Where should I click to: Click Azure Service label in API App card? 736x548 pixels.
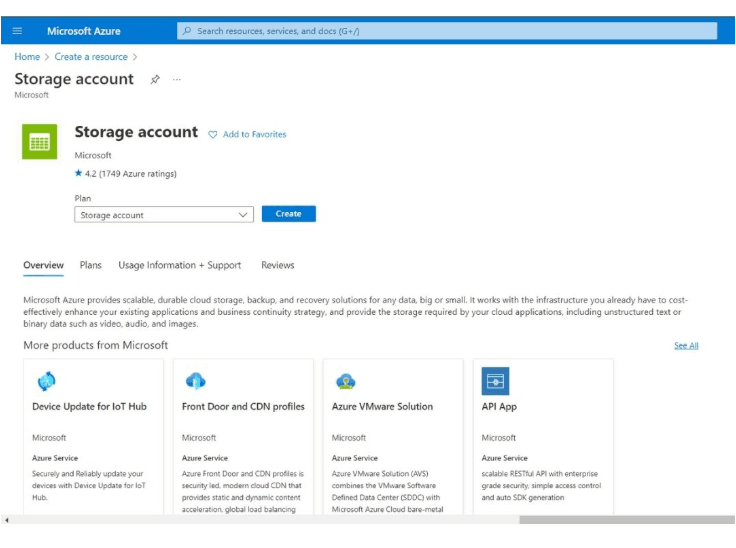504,458
